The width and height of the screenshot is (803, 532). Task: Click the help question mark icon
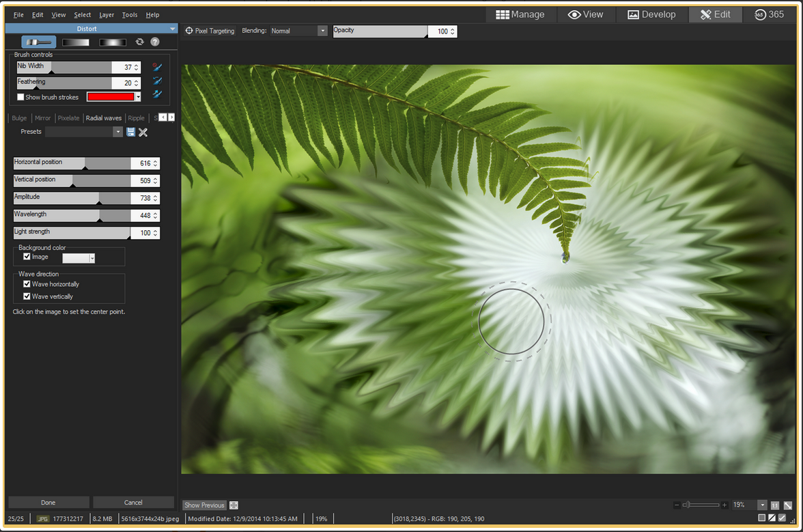[x=155, y=42]
